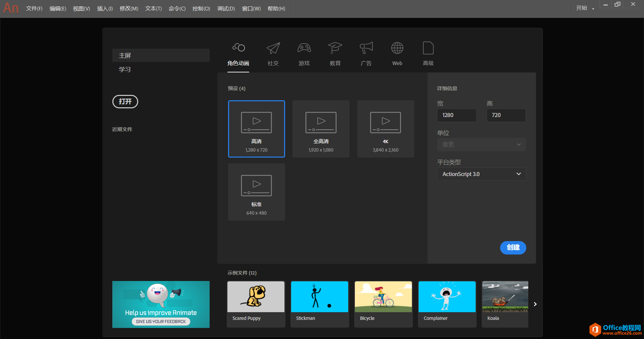Open the Stickman sample file

320,304
